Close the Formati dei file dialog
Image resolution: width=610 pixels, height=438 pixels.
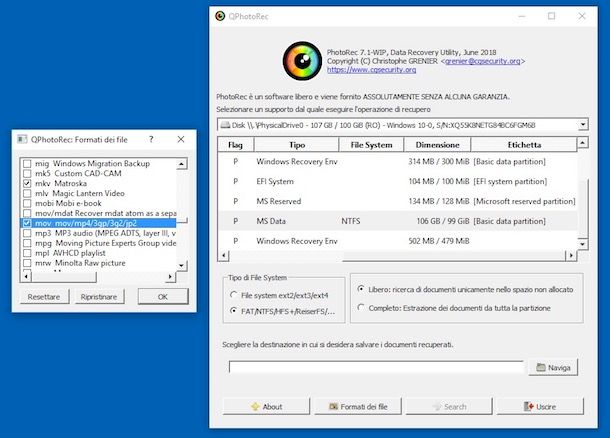tap(181, 139)
